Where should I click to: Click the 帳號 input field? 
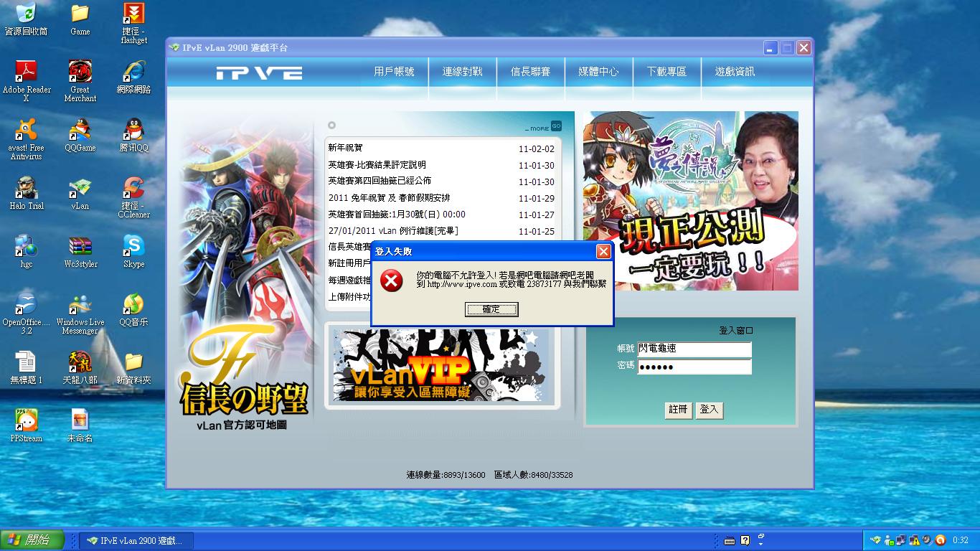click(x=694, y=349)
